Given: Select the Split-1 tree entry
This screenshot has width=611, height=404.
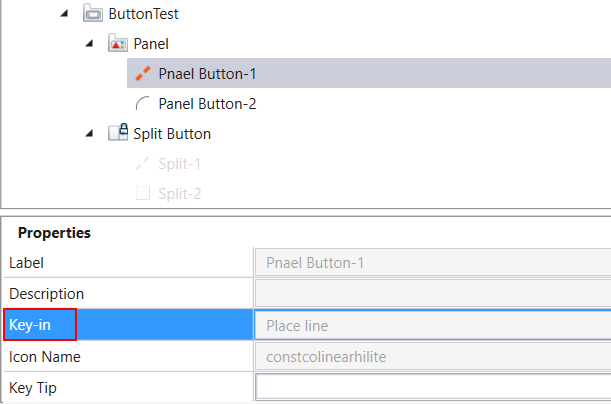Looking at the screenshot, I should [179, 163].
